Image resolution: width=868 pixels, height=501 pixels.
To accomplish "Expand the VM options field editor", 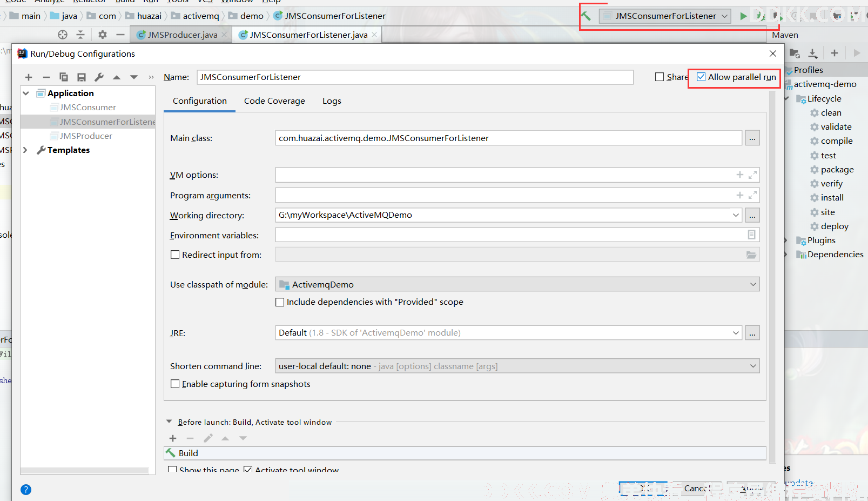I will click(752, 175).
